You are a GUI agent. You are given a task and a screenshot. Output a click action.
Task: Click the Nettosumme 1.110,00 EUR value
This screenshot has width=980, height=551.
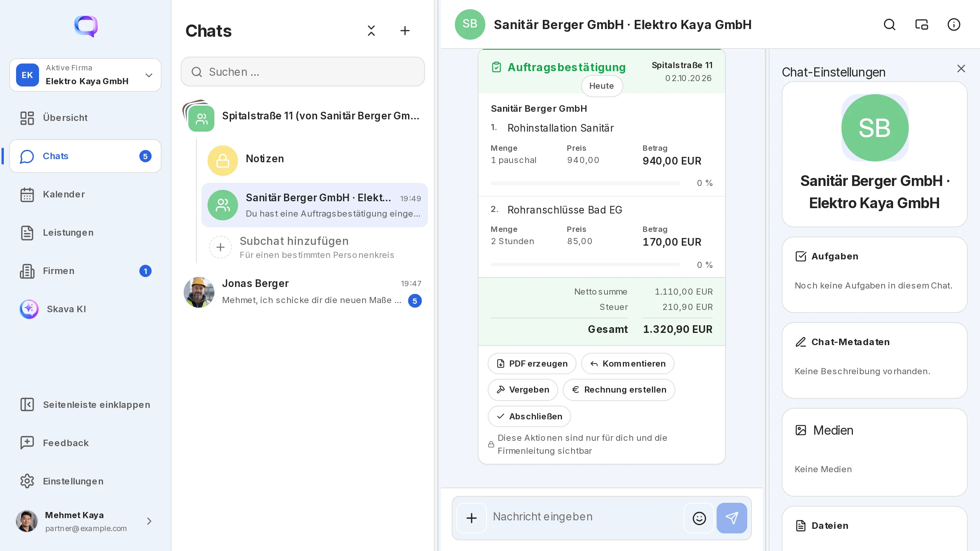684,292
